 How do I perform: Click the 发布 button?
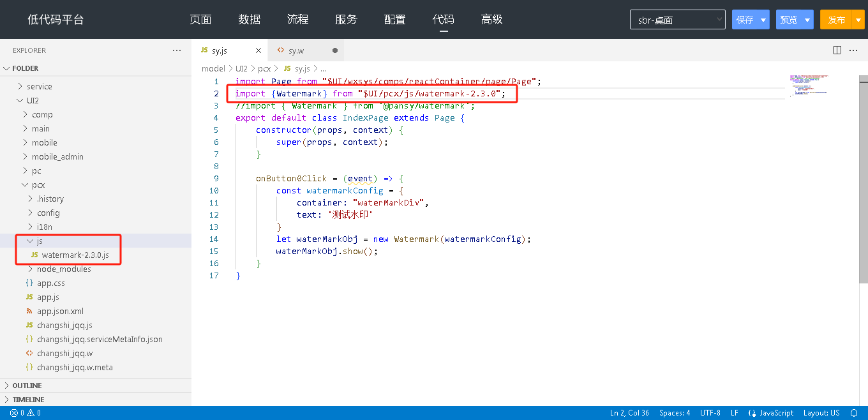point(836,20)
